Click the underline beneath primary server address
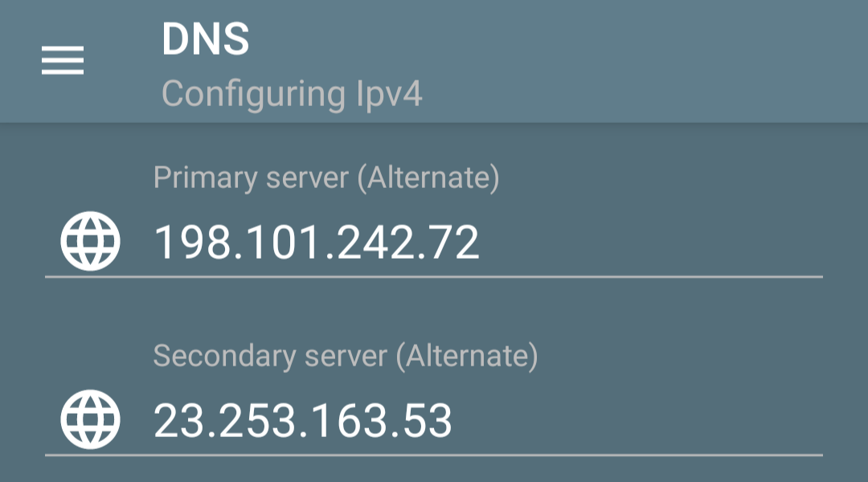Screen dimensions: 868x482 (x=434, y=276)
